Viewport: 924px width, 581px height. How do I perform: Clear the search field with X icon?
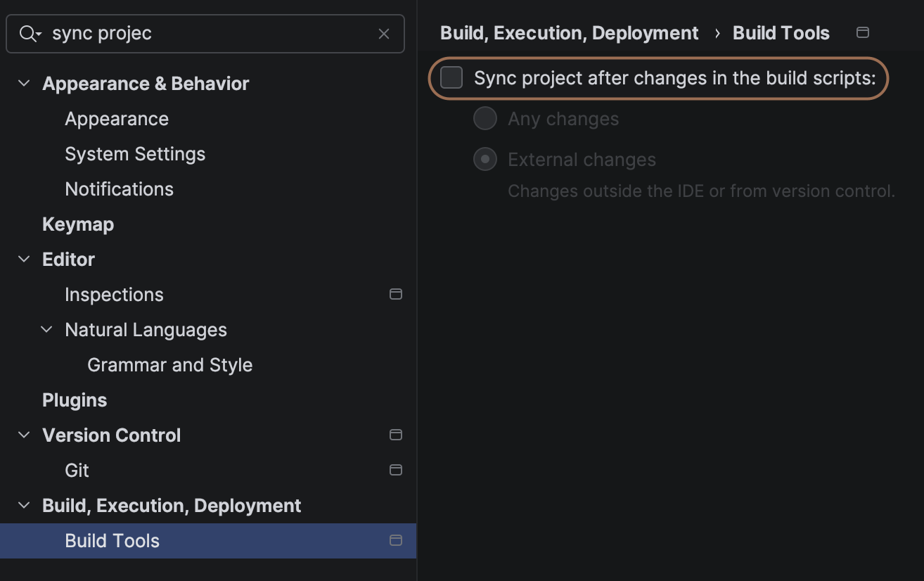pyautogui.click(x=384, y=34)
